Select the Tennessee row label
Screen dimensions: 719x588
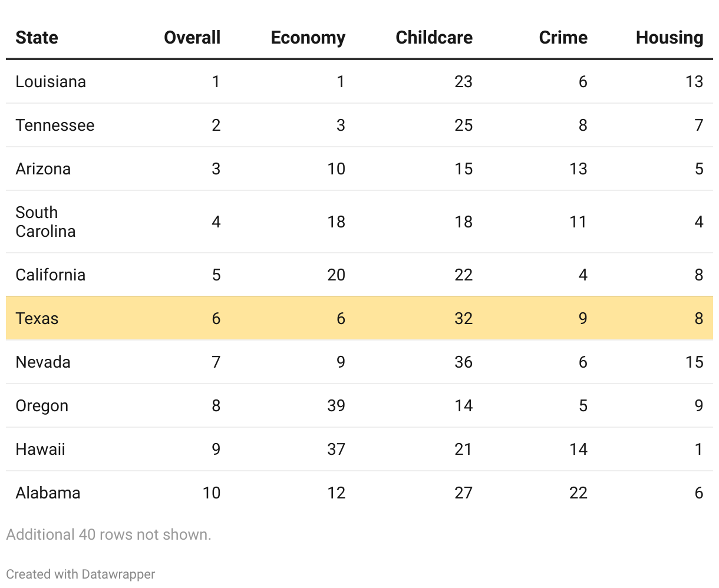[x=55, y=125]
